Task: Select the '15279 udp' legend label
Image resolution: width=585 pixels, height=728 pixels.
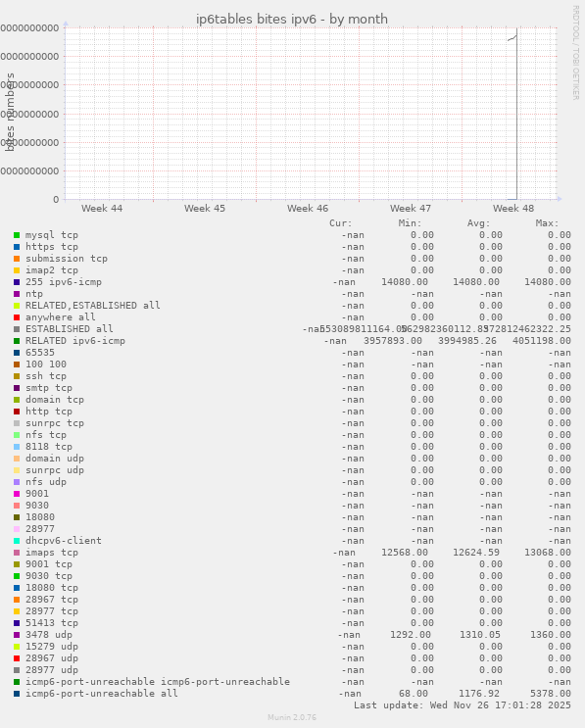Action: pyautogui.click(x=52, y=647)
